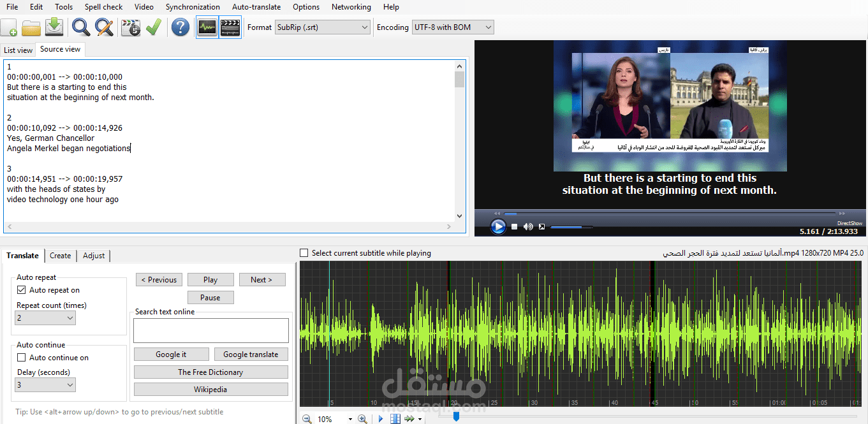
Task: Open the Find magnifier tool
Action: point(81,27)
